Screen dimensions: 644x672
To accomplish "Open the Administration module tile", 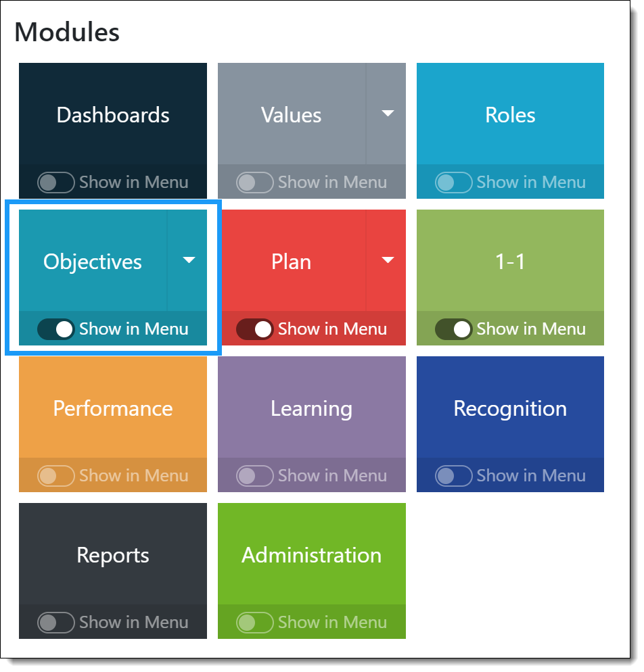I will (x=311, y=554).
